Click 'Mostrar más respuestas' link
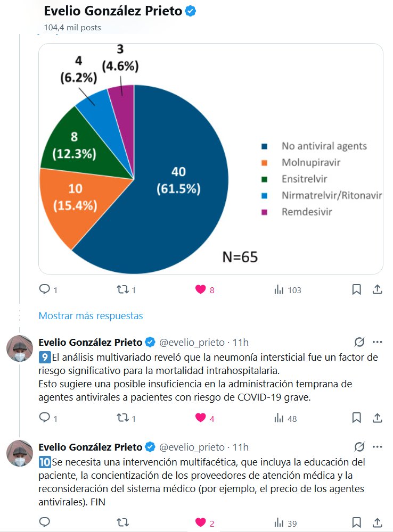The height and width of the screenshot is (532, 393). point(91,315)
